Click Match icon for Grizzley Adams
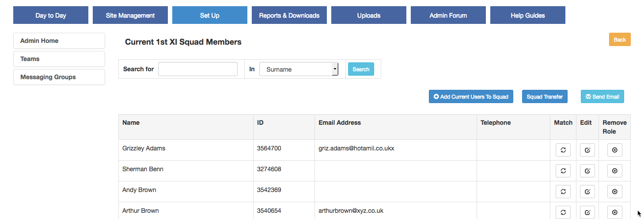The image size is (644, 219). pyautogui.click(x=563, y=150)
